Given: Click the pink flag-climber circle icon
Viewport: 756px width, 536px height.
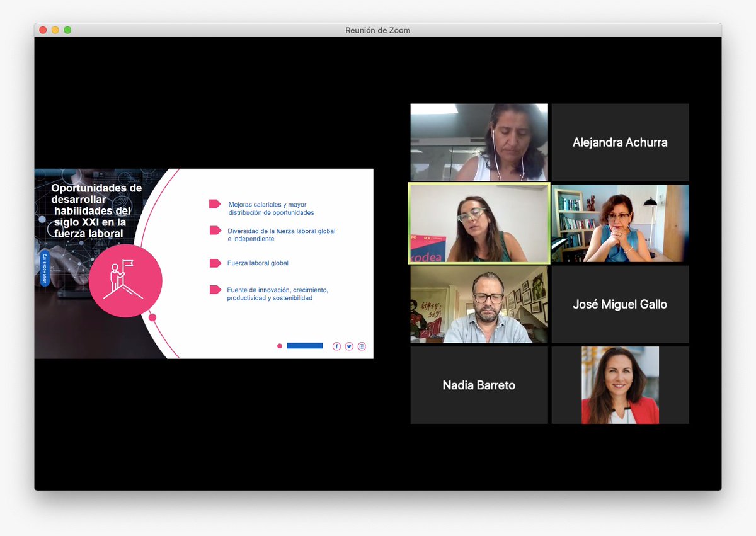Looking at the screenshot, I should (x=125, y=281).
